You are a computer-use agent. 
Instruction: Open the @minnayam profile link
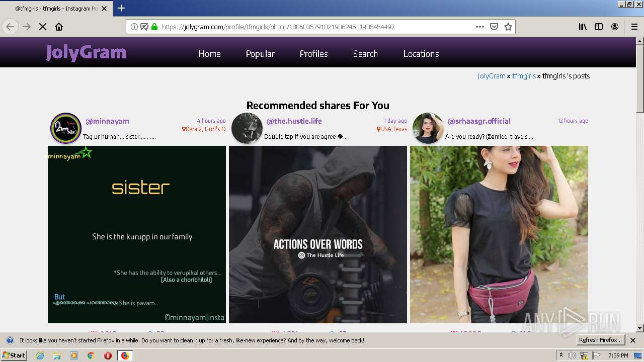(107, 121)
